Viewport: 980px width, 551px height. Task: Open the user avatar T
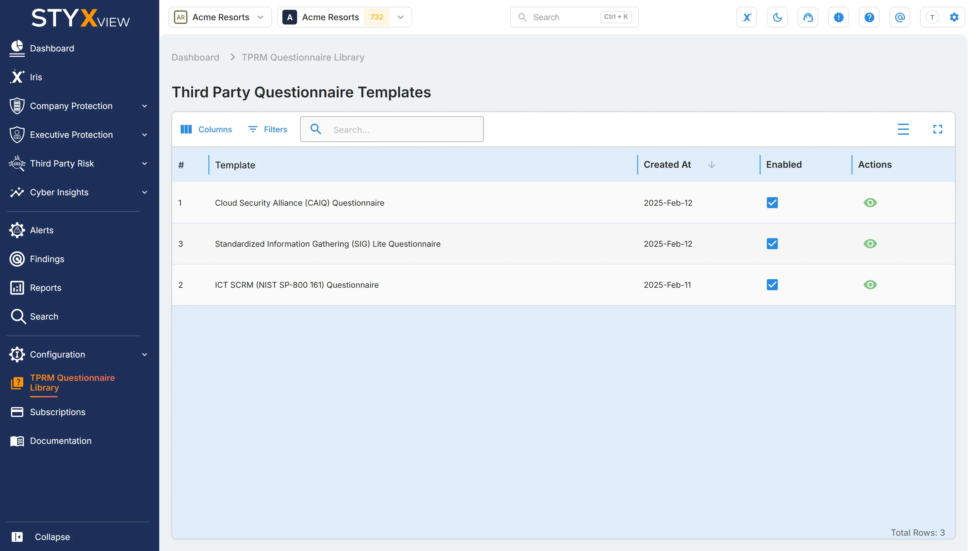point(932,17)
